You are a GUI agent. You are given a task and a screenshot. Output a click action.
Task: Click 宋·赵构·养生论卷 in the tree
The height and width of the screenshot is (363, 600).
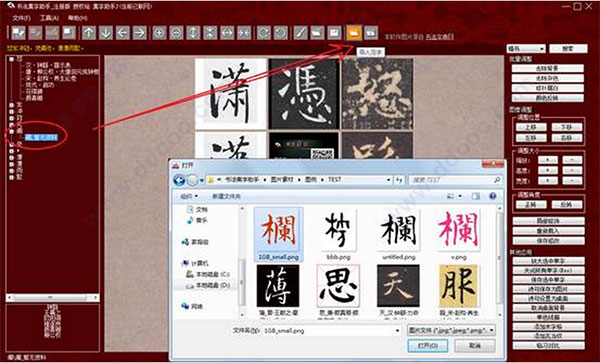click(51, 78)
